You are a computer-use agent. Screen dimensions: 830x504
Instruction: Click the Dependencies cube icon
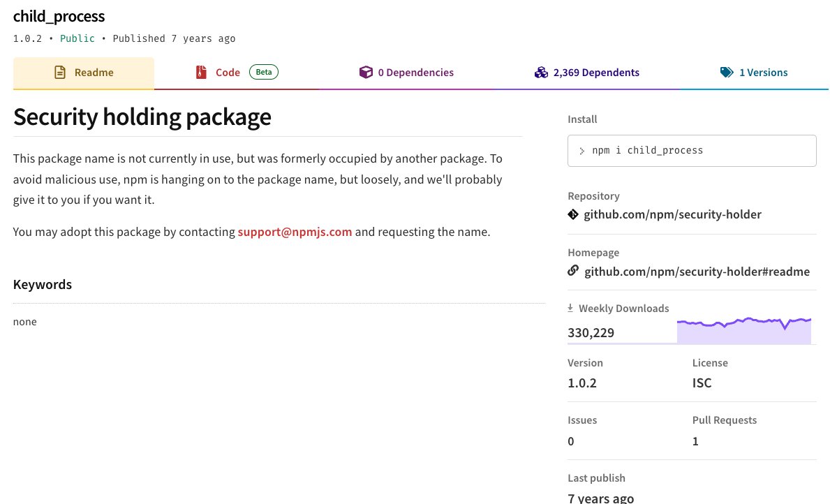click(366, 73)
